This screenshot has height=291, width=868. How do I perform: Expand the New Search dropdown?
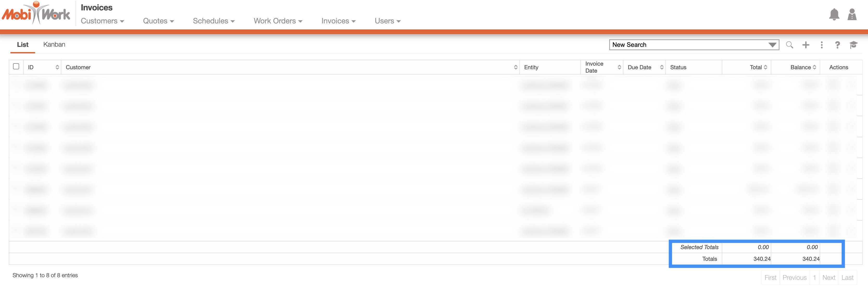[772, 45]
